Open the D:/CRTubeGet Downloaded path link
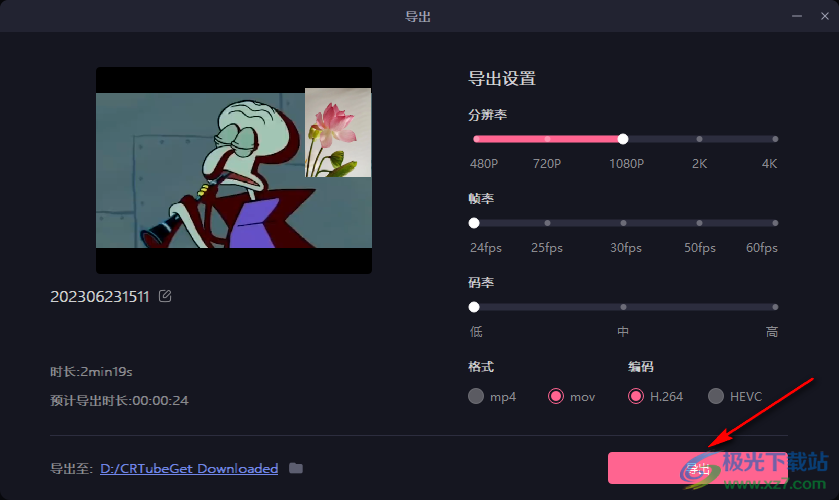The image size is (839, 500). tap(189, 468)
